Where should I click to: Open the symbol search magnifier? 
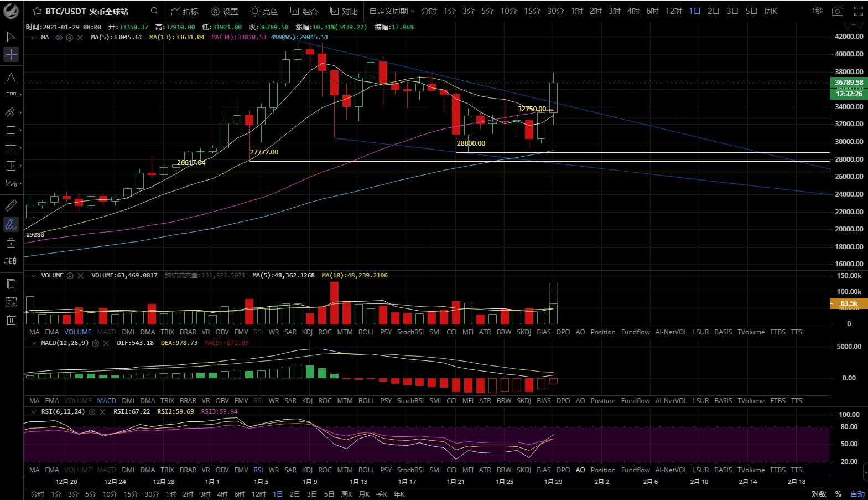[154, 11]
